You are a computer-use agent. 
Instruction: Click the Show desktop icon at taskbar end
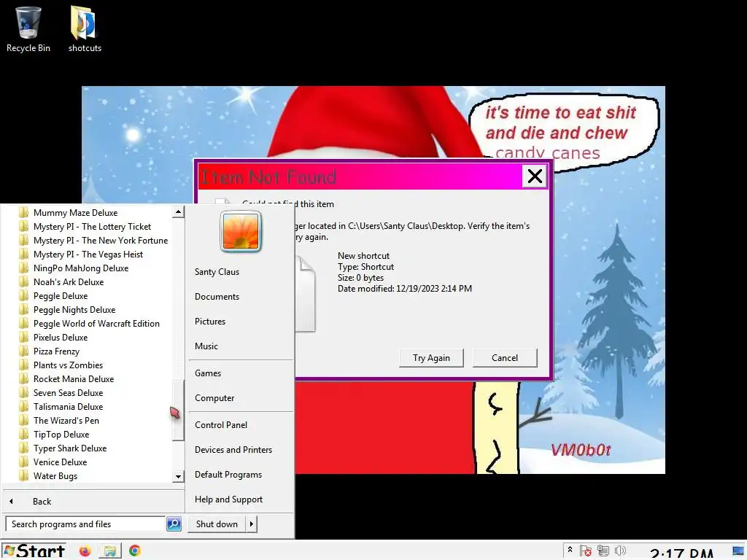click(739, 551)
